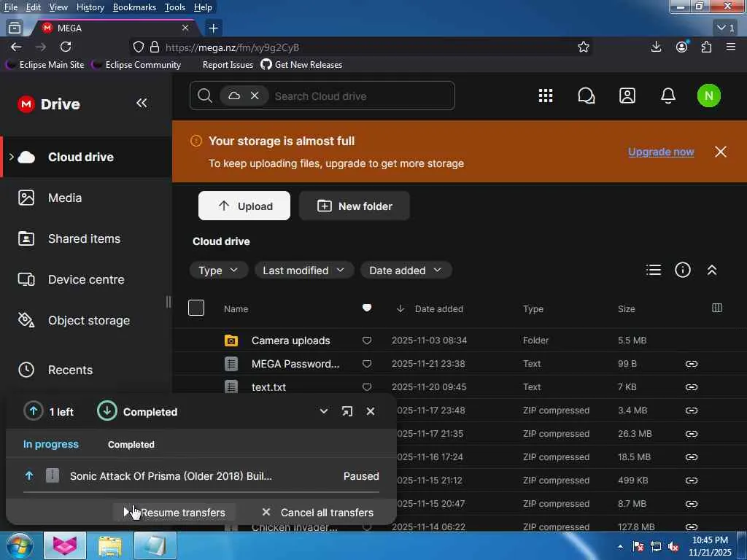Pop out the transfers panel to full view
The height and width of the screenshot is (560, 747).
(x=347, y=411)
